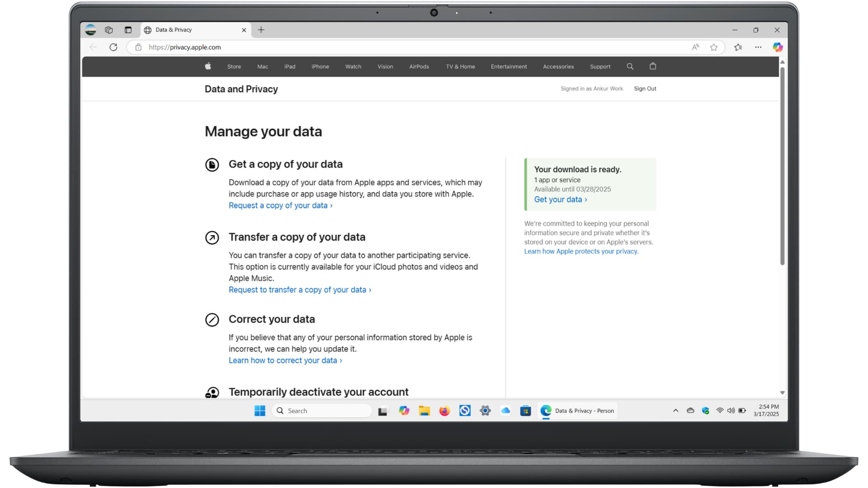Click the battery icon in system tray
The width and height of the screenshot is (868, 488).
(742, 411)
